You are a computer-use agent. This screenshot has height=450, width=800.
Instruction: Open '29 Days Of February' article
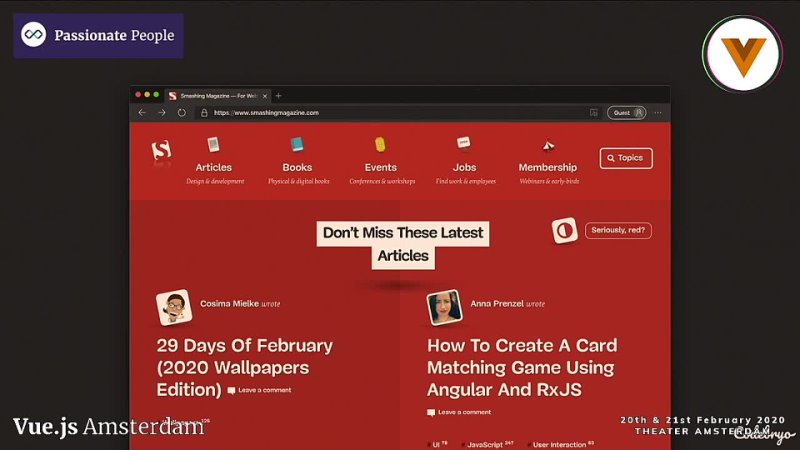pos(244,367)
